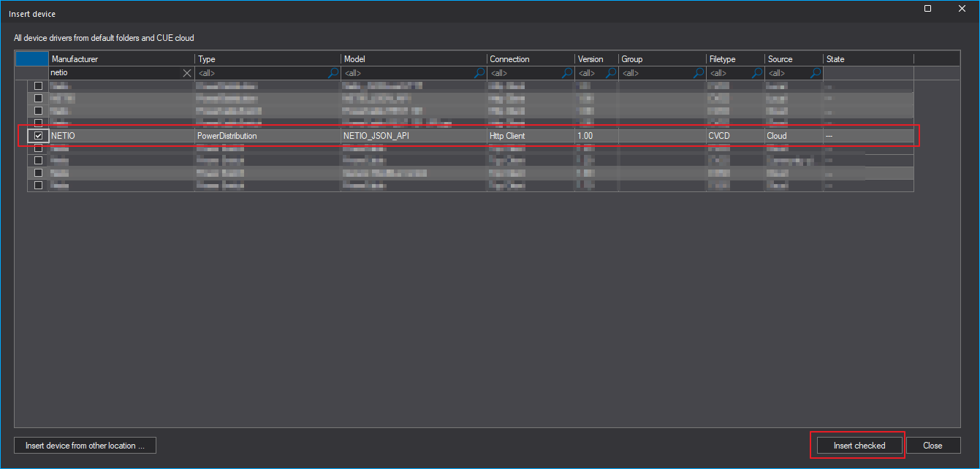Select the CVCD filetype cell
Image resolution: width=980 pixels, height=469 pixels.
coord(735,136)
